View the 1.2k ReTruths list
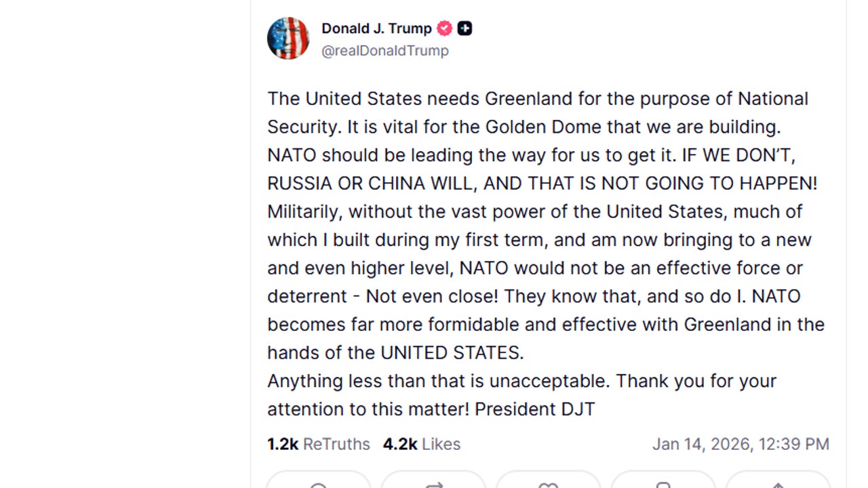The width and height of the screenshot is (868, 488). pos(319,444)
